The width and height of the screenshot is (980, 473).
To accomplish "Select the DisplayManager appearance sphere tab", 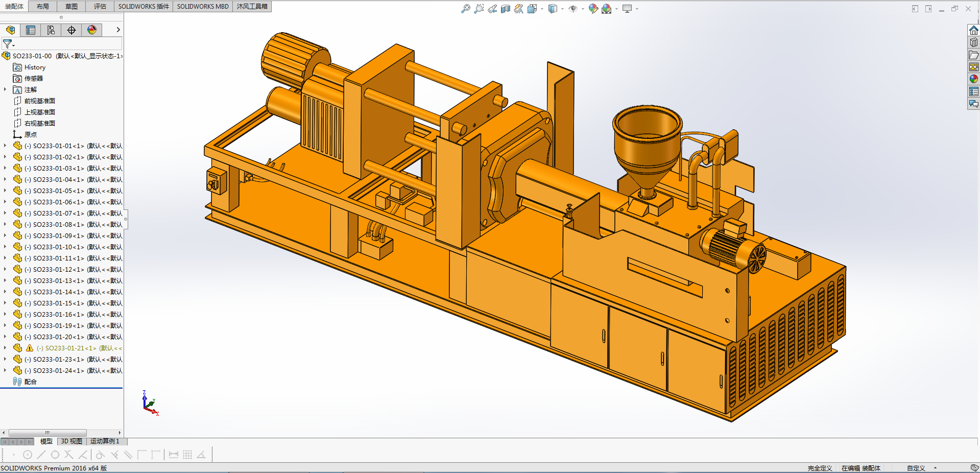I will [91, 30].
